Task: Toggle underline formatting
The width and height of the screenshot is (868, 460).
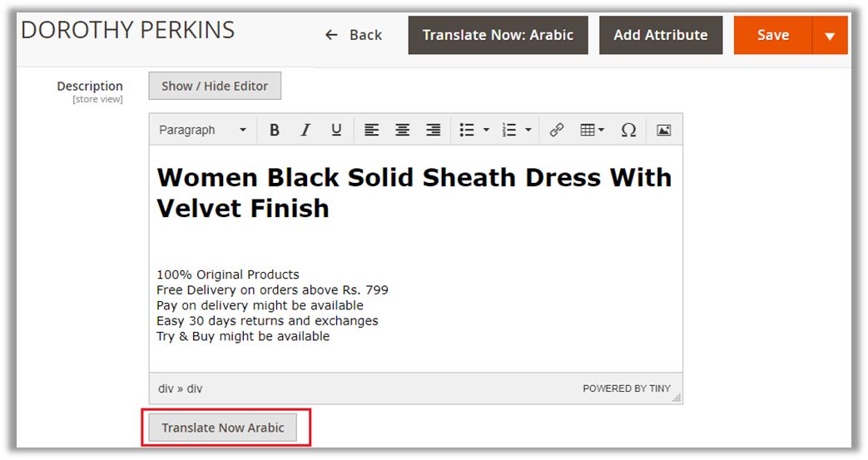Action: pos(336,130)
